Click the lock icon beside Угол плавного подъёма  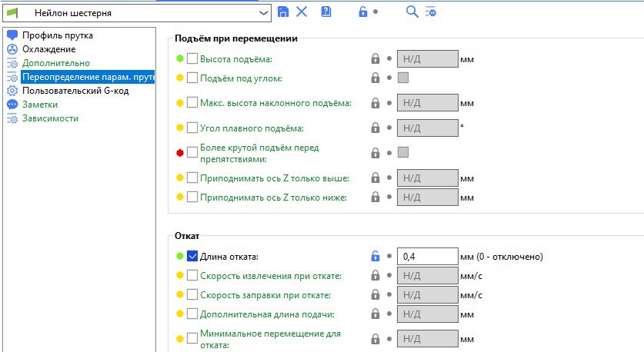tap(375, 128)
